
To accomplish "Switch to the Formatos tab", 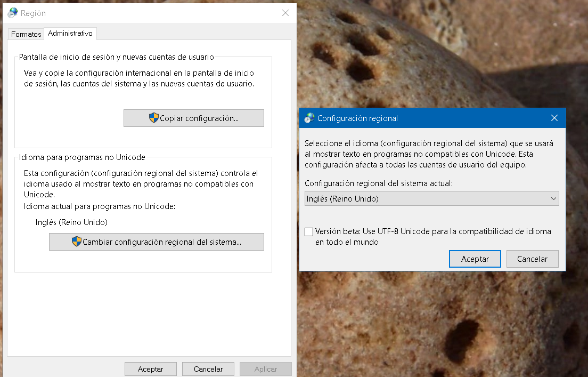I will 26,34.
